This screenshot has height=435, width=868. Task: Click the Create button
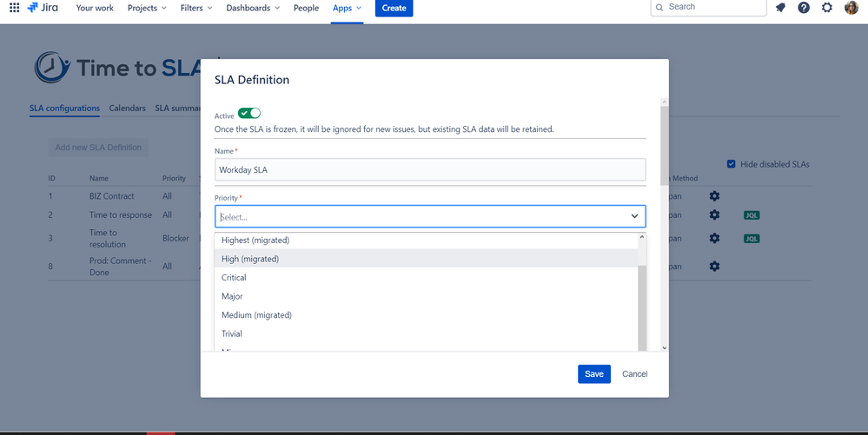point(394,8)
